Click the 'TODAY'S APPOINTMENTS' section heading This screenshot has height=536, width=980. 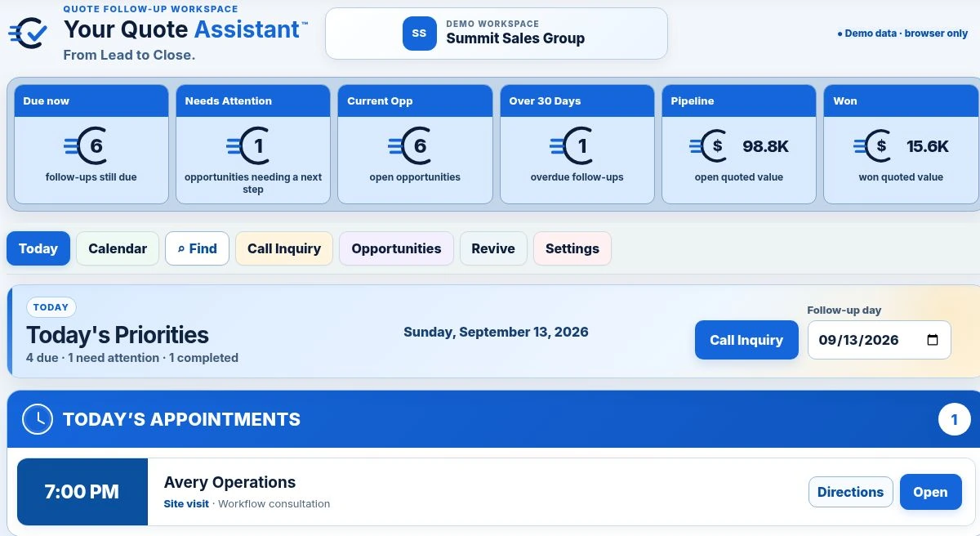click(181, 420)
